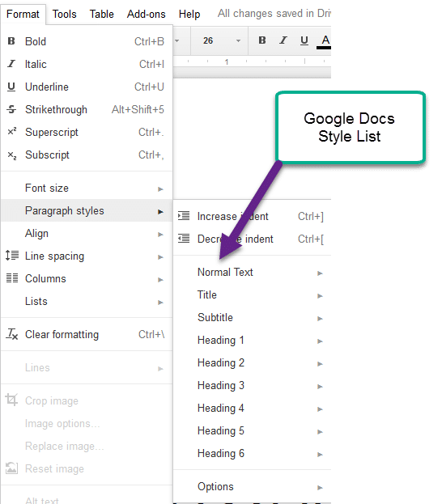Viewport: 442px width, 504px height.
Task: Click the Increase indent icon
Action: point(184,216)
